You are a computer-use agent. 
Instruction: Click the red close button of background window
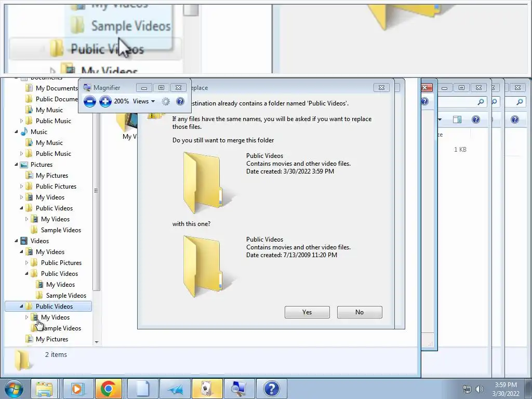tap(427, 88)
